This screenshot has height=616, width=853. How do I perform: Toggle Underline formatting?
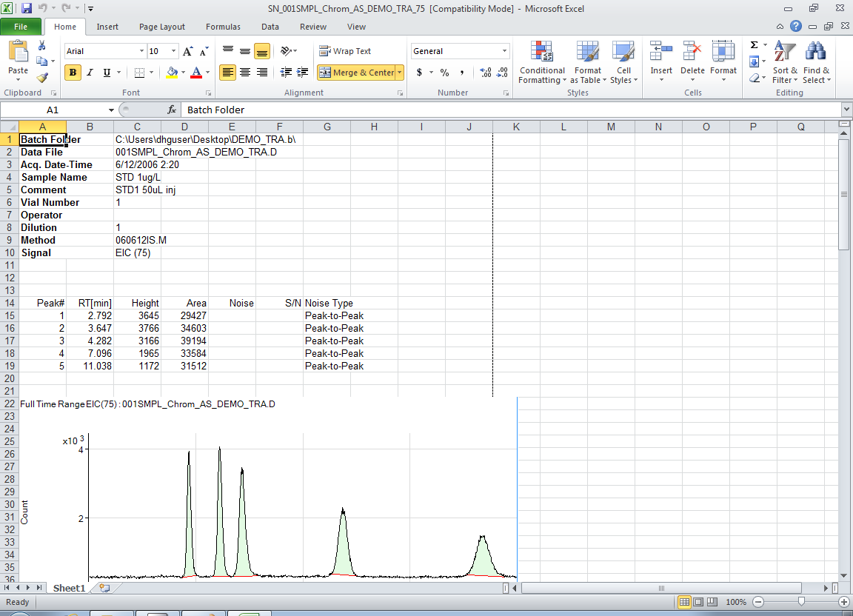click(107, 73)
